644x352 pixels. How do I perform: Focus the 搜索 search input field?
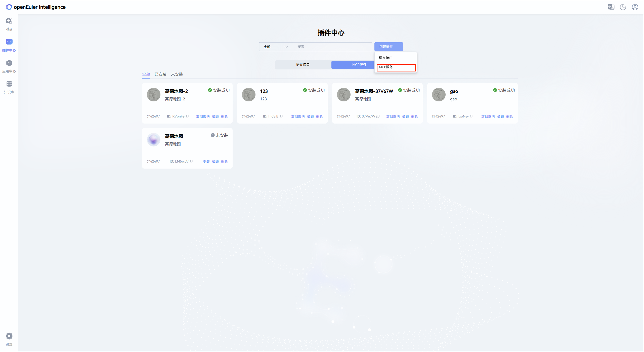click(x=332, y=47)
